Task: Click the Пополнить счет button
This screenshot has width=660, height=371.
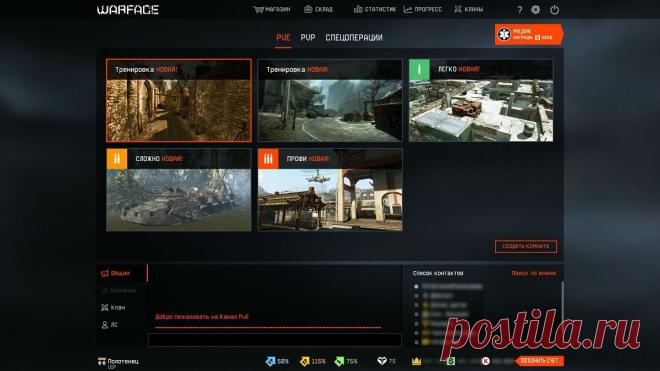Action: pos(539,361)
